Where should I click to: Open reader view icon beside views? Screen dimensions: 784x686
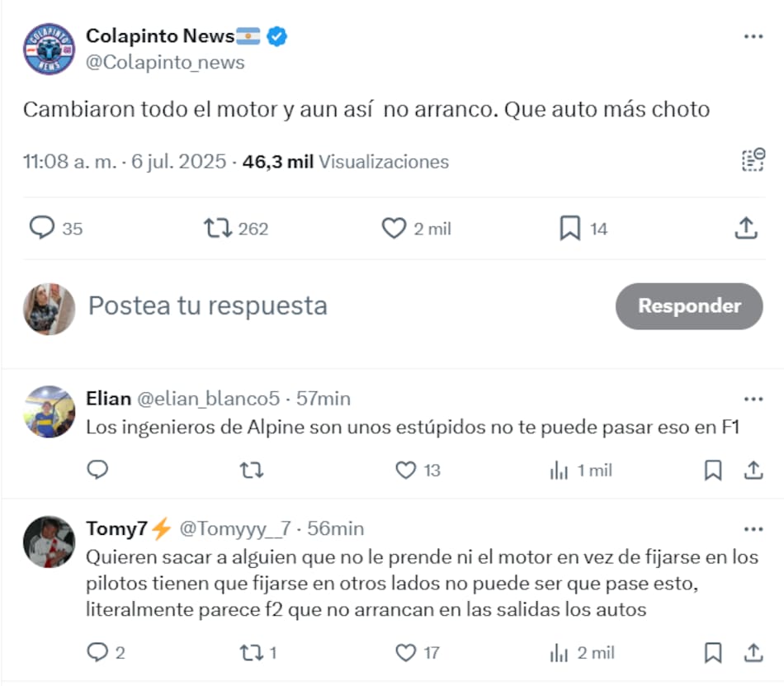click(x=752, y=161)
